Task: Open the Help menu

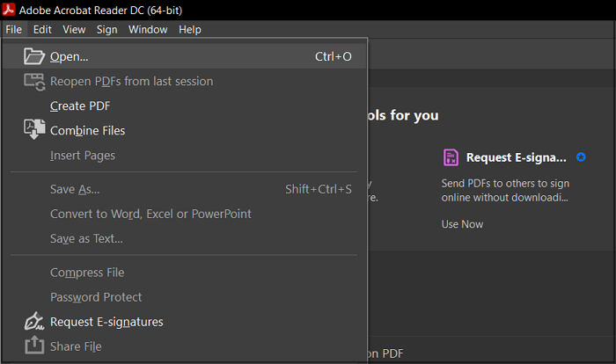Action: tap(190, 29)
